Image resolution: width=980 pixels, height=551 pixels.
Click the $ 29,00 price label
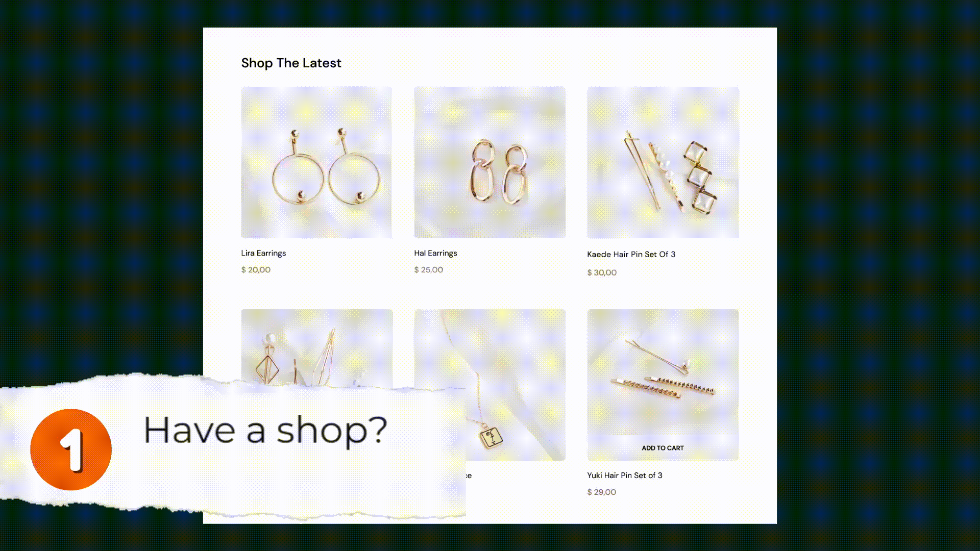click(601, 492)
